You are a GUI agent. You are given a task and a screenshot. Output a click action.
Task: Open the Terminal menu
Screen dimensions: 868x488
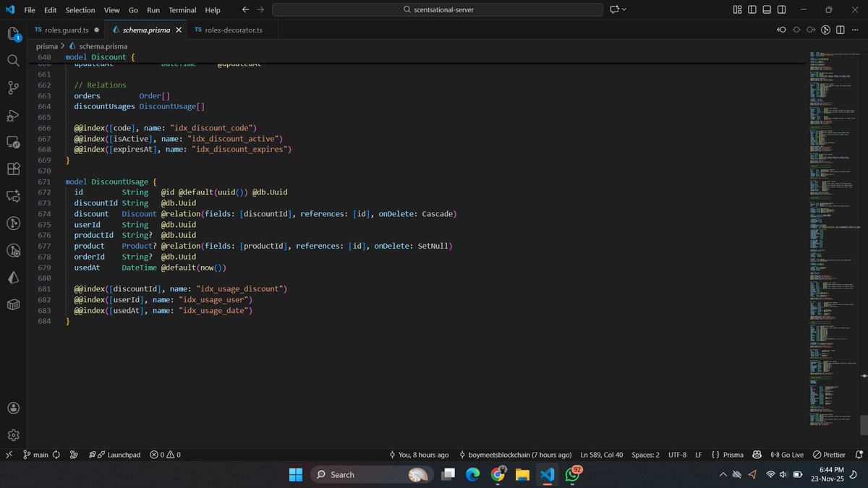pyautogui.click(x=182, y=10)
